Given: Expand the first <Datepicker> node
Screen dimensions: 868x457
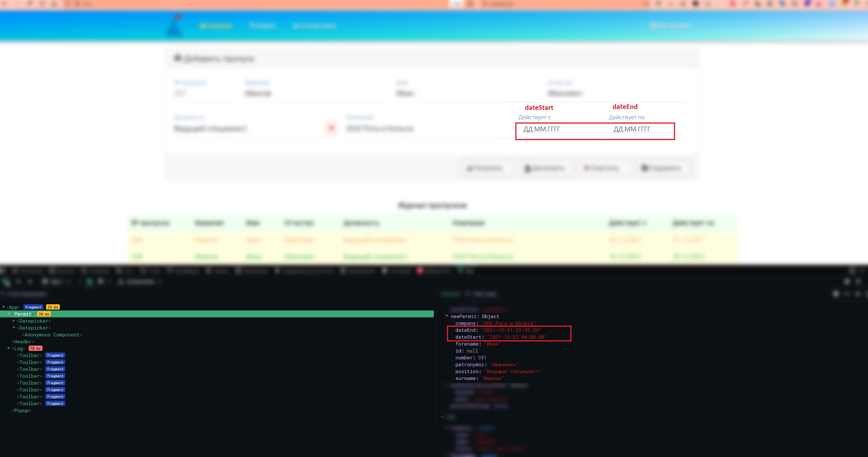Looking at the screenshot, I should tap(14, 321).
